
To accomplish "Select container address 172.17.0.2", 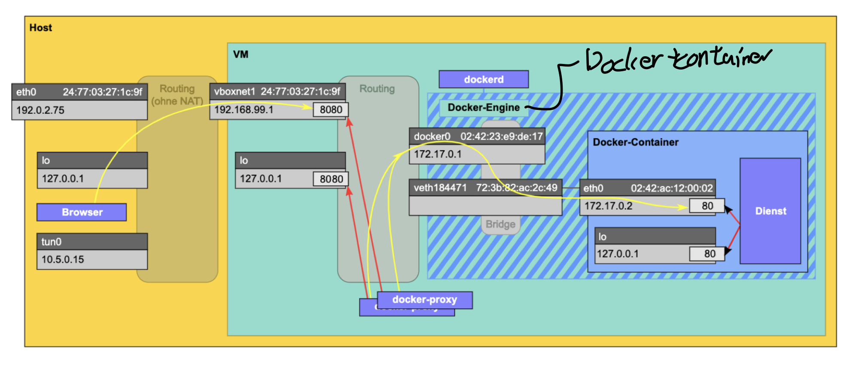I will (x=609, y=206).
